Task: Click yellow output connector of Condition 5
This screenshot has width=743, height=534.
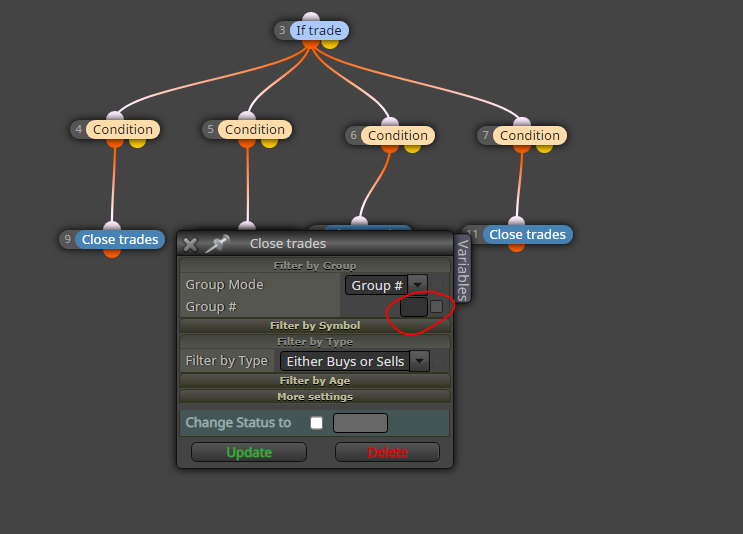Action: [269, 143]
